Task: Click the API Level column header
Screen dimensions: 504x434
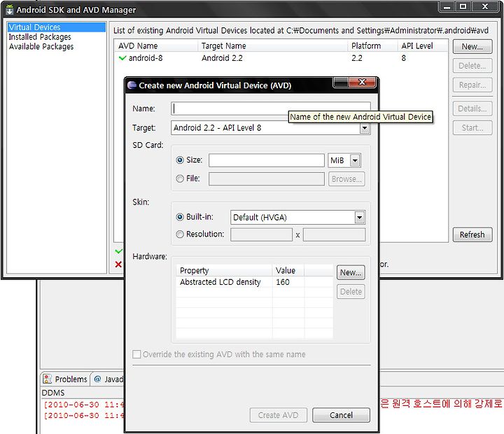Action: (423, 46)
